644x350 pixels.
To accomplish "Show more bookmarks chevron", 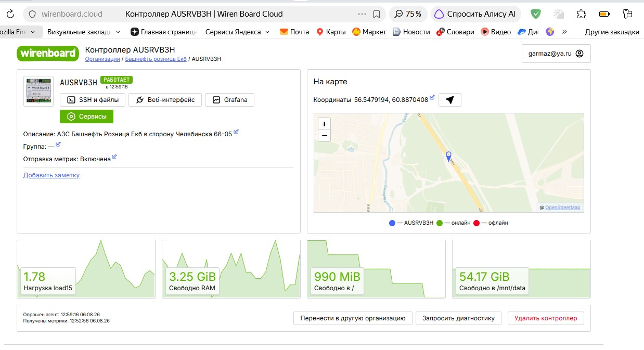I will [564, 32].
